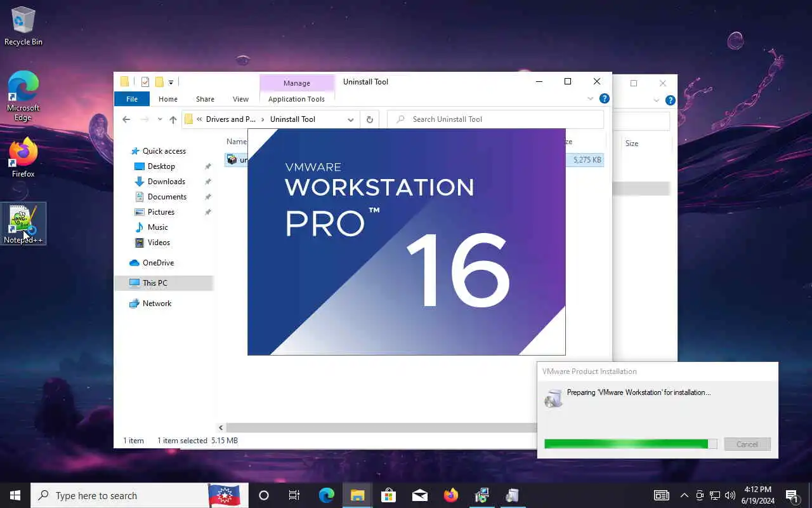Open Firefox from the taskbar
Viewport: 812px width, 508px height.
pos(451,495)
